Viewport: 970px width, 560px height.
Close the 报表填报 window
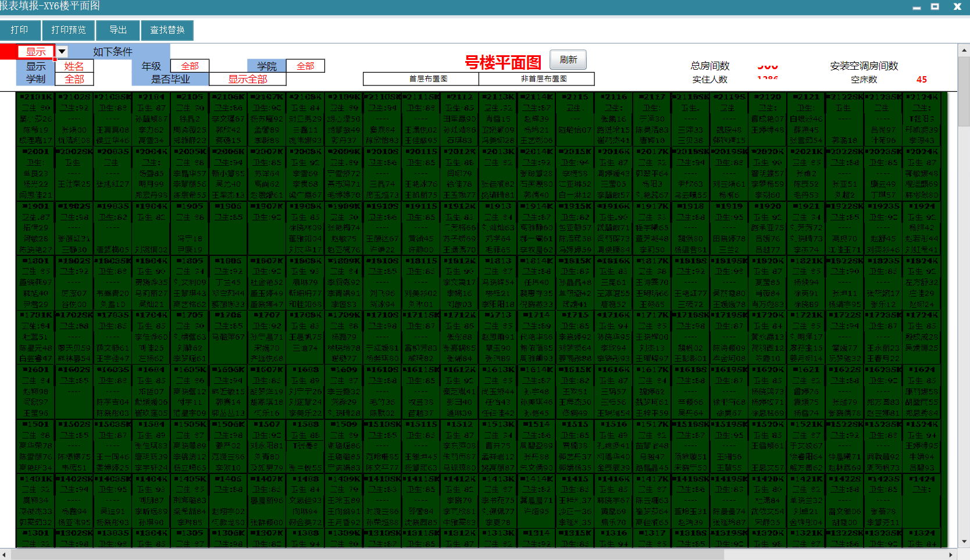[957, 7]
